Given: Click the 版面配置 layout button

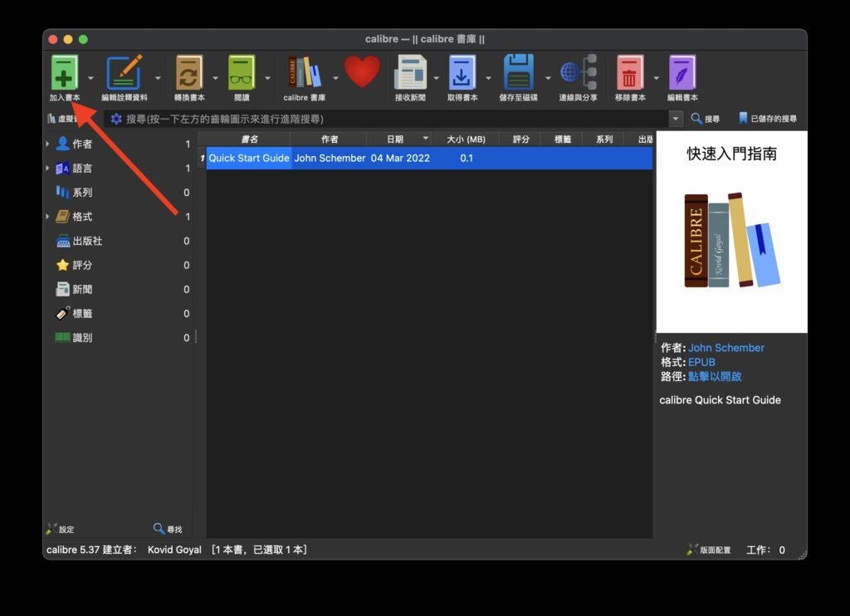Looking at the screenshot, I should [x=710, y=550].
